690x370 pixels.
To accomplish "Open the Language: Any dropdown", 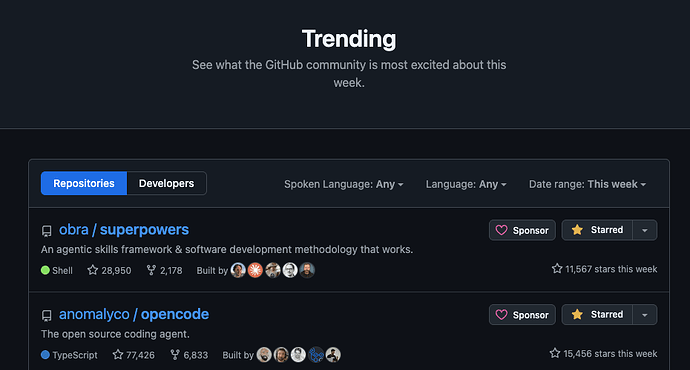I will coord(466,184).
